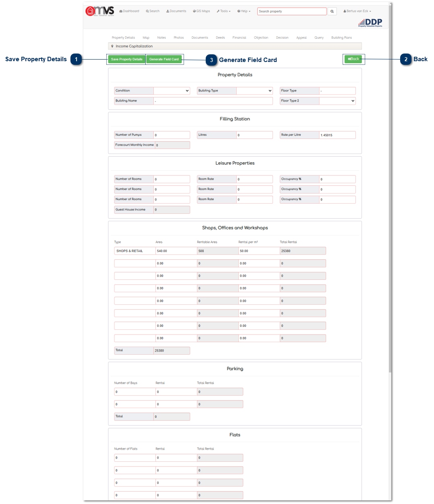Open the Documents nav item in navbar
The width and height of the screenshot is (434, 504).
tap(176, 11)
